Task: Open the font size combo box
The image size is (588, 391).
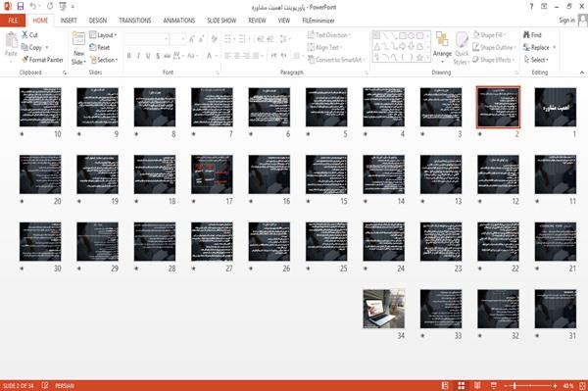Action: click(177, 39)
